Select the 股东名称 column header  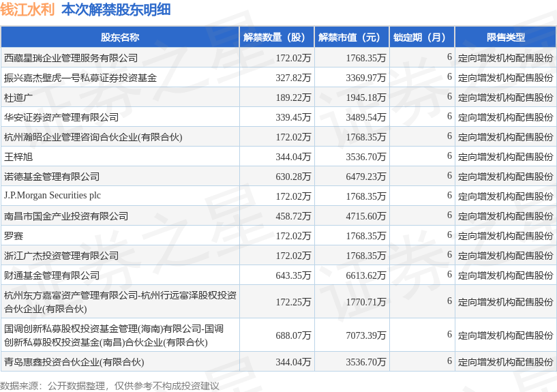point(120,37)
